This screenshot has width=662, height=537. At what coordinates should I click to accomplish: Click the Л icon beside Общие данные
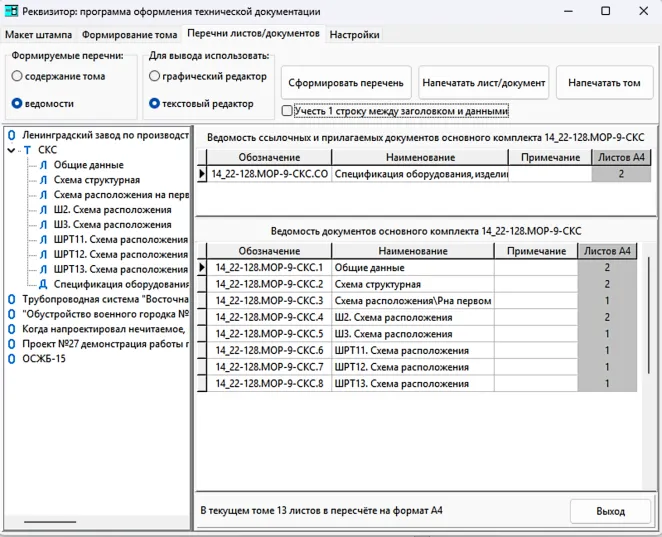click(43, 165)
